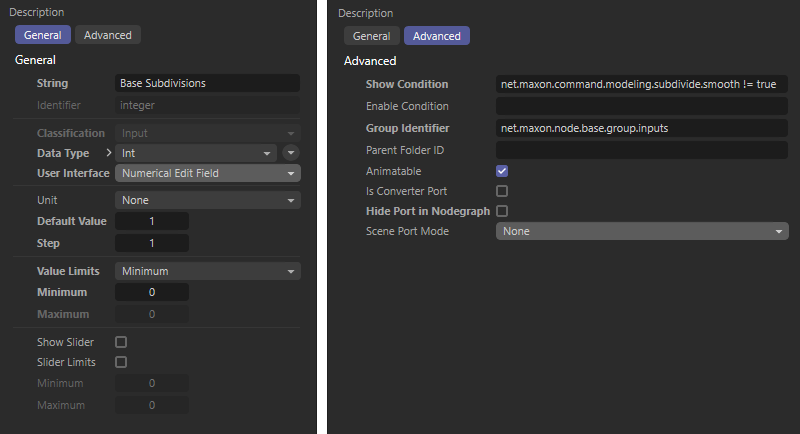Viewport: 800px width, 434px height.
Task: Open the Unit dropdown set to None
Action: (x=207, y=200)
